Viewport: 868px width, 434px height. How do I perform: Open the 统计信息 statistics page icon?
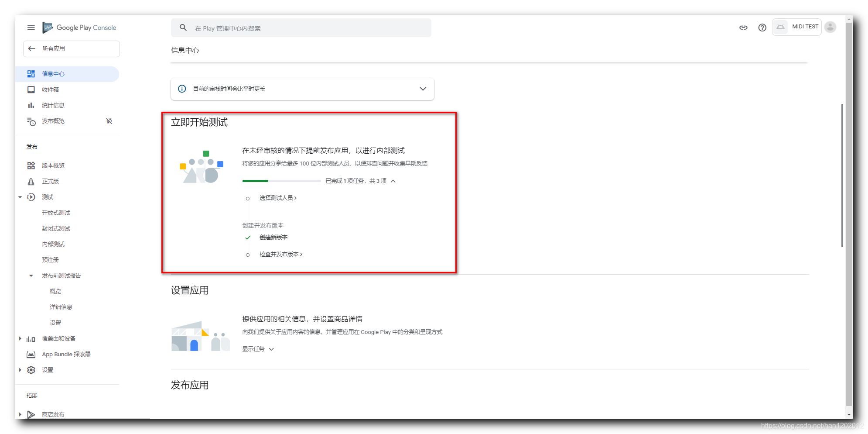point(31,105)
